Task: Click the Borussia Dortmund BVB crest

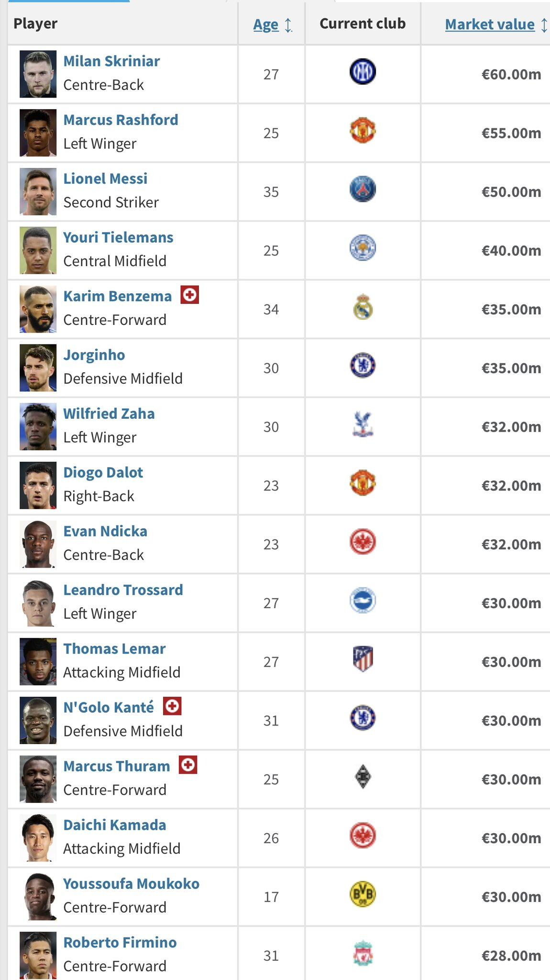Action: click(363, 894)
